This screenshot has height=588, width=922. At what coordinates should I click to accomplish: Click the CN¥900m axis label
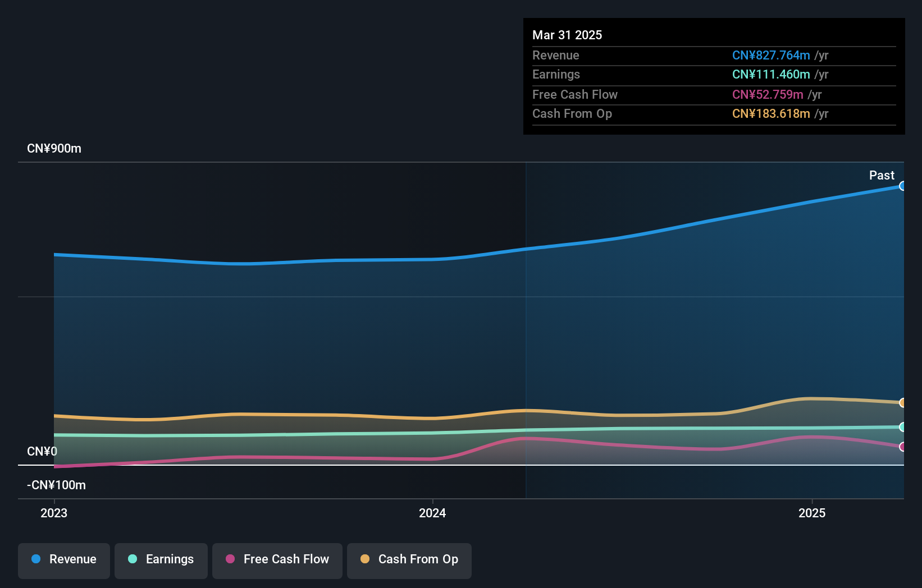point(54,148)
